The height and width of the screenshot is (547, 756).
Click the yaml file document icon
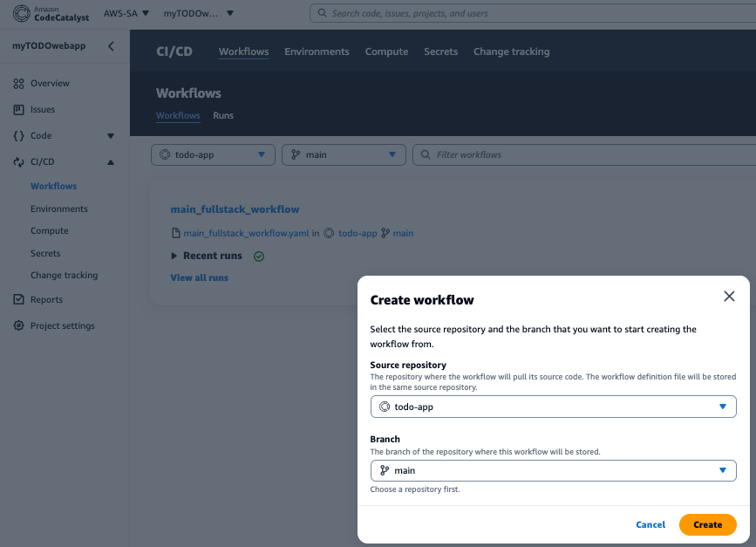pos(176,234)
